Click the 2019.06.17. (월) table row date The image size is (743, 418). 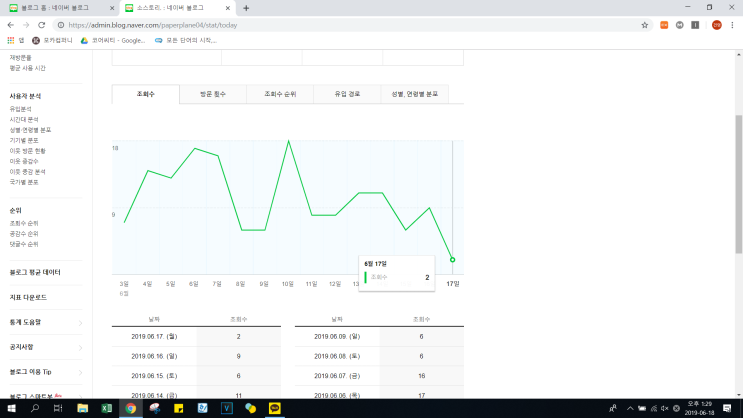(154, 336)
